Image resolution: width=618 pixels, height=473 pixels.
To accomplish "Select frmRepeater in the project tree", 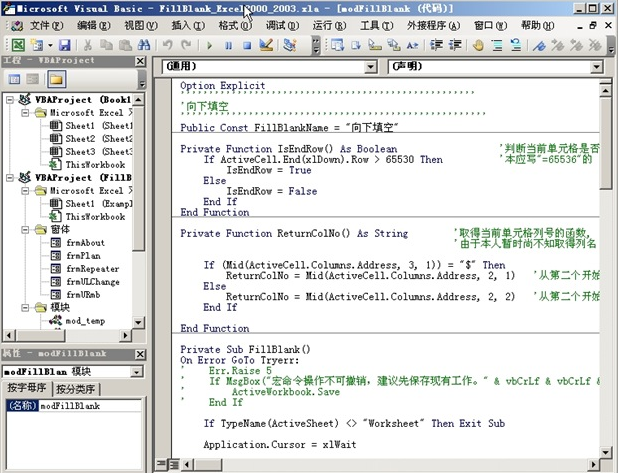I will (x=94, y=269).
